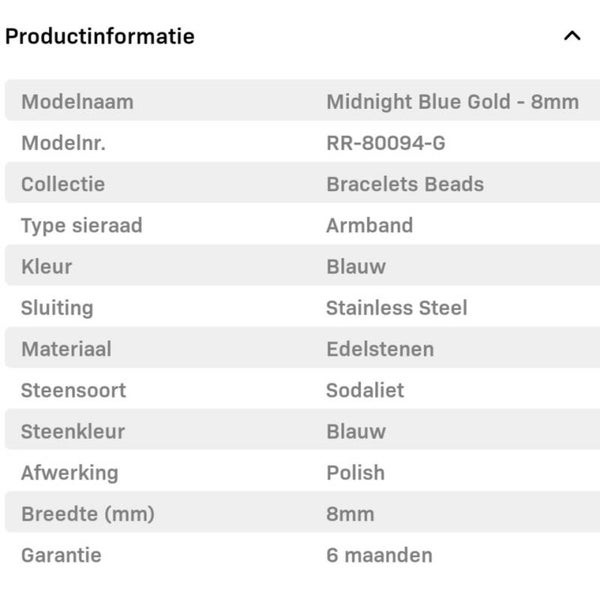The image size is (600, 609).
Task: Click the Modelnaam row label
Action: click(x=77, y=101)
